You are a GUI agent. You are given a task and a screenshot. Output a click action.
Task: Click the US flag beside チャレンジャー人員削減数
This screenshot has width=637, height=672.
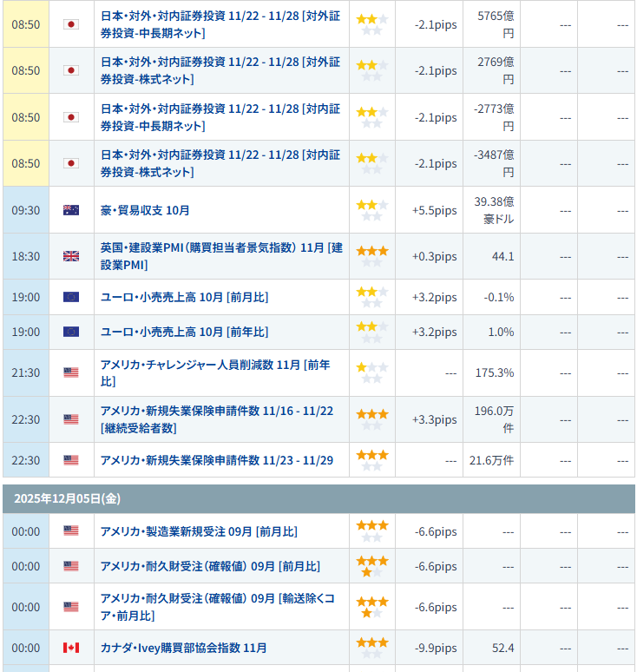click(x=71, y=372)
